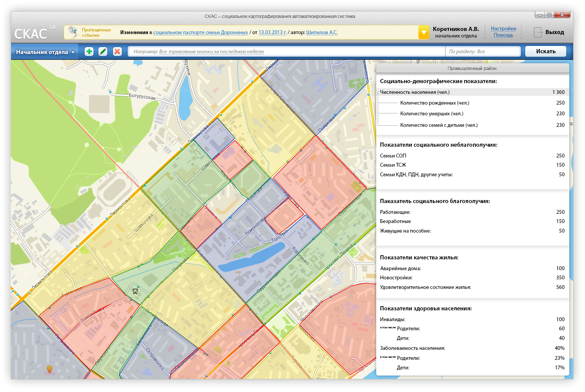Open the Начальник отдела dropdown

click(x=45, y=52)
